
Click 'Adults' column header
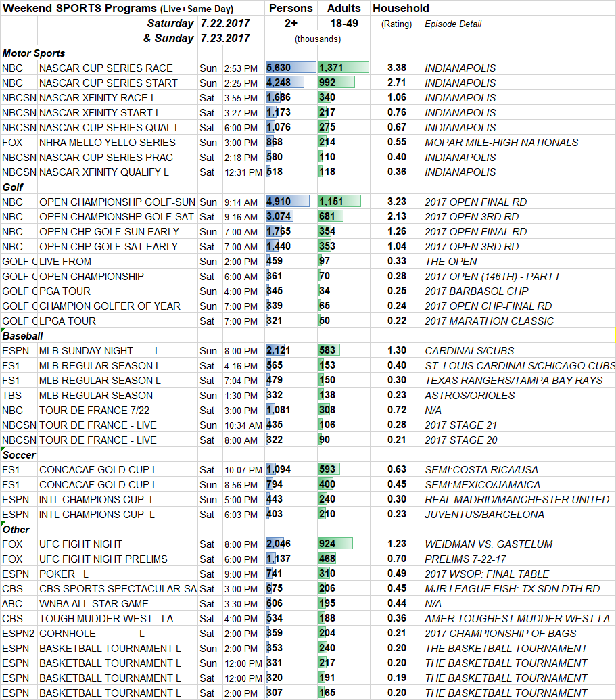pos(343,9)
